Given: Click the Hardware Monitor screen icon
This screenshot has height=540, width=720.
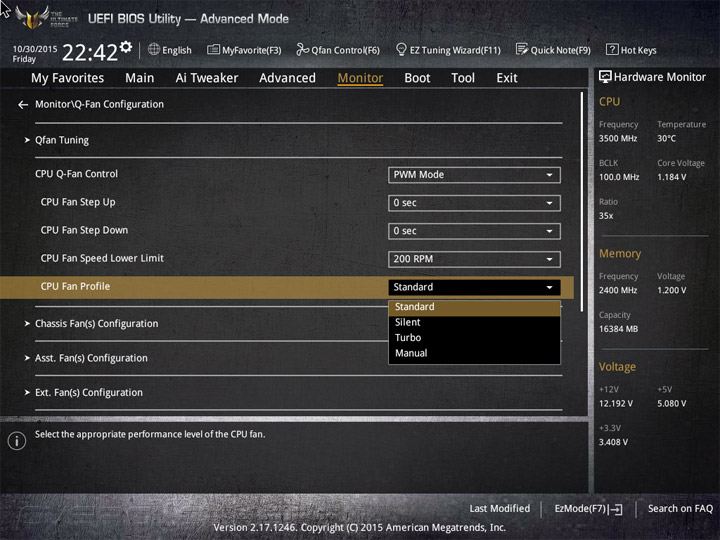Looking at the screenshot, I should tap(605, 77).
